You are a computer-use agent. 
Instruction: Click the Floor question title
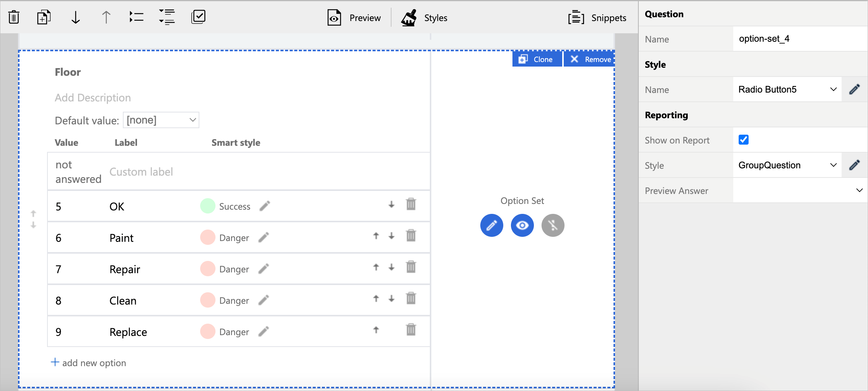click(x=68, y=72)
